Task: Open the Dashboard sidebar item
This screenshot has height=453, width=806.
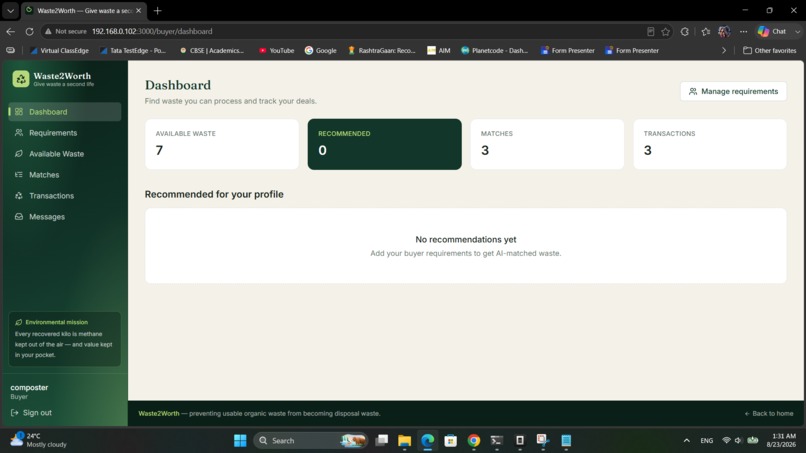Action: point(65,112)
